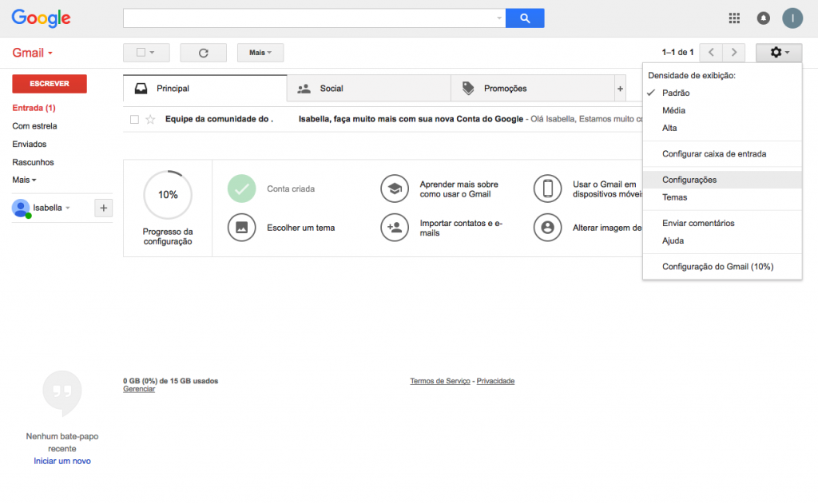Viewport: 818px width, 504px height.
Task: Open the Com estrela folder
Action: coord(35,126)
